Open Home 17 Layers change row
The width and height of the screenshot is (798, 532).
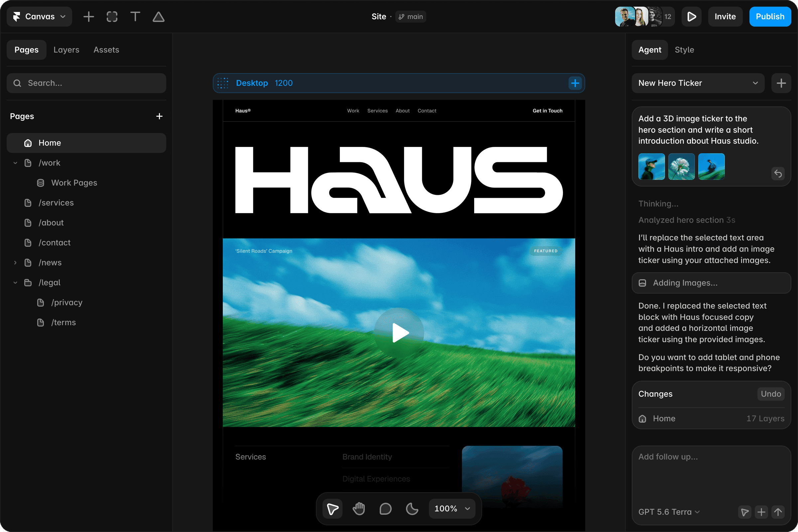tap(711, 418)
